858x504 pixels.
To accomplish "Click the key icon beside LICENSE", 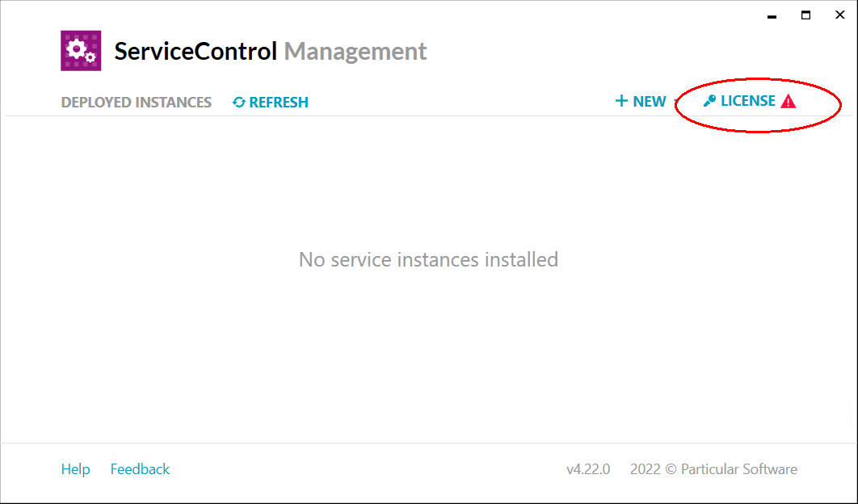I will pyautogui.click(x=709, y=101).
